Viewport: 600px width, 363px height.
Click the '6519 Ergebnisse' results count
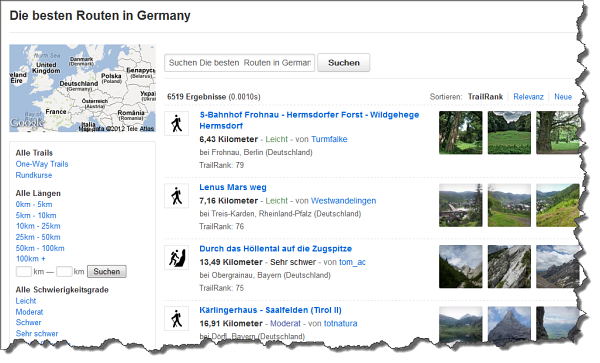tap(196, 97)
